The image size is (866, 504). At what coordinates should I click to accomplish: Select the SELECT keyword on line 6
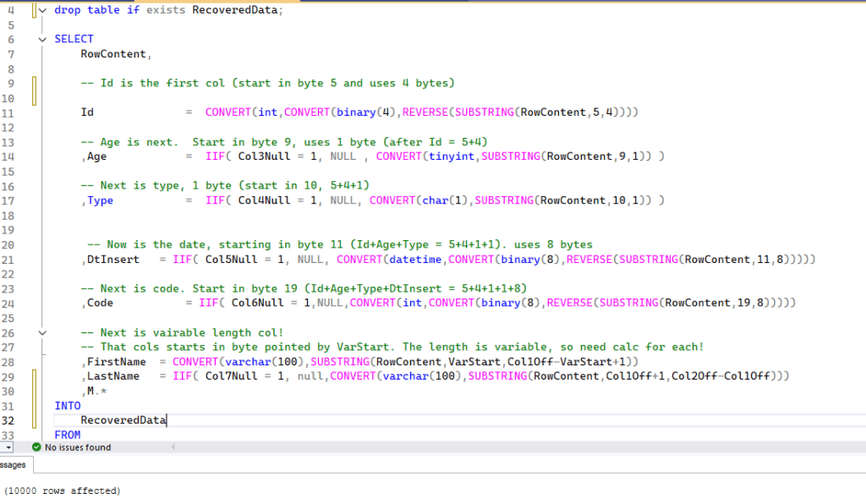click(x=75, y=38)
